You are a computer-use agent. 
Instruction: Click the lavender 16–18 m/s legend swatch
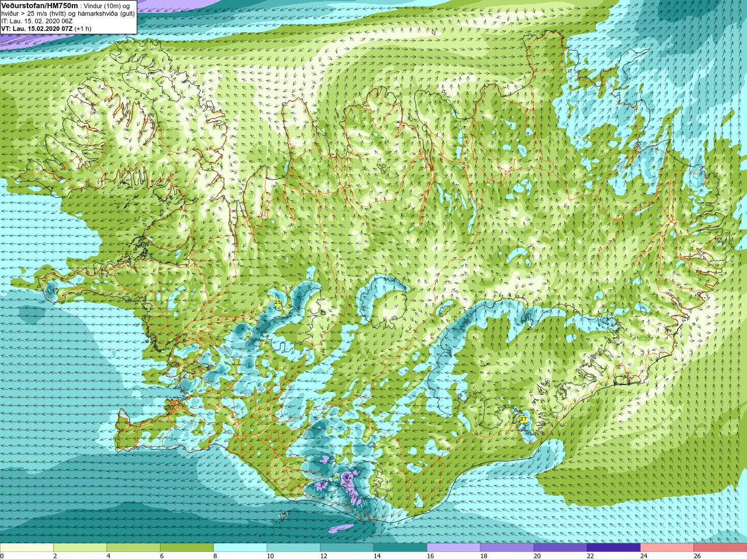coord(454,548)
